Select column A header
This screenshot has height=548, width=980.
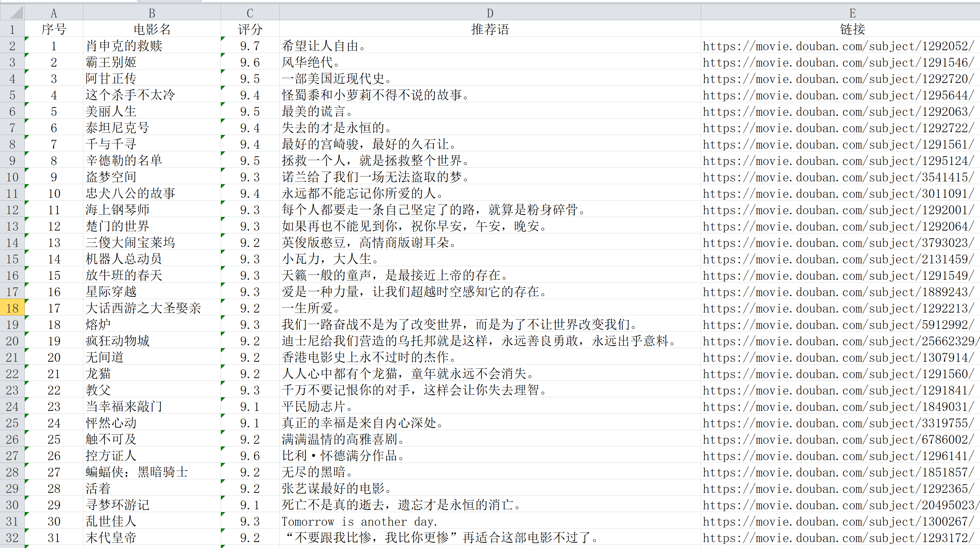pyautogui.click(x=54, y=13)
